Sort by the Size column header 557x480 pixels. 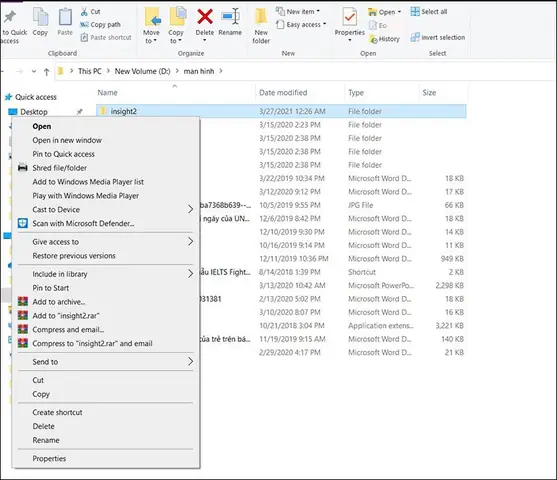429,93
